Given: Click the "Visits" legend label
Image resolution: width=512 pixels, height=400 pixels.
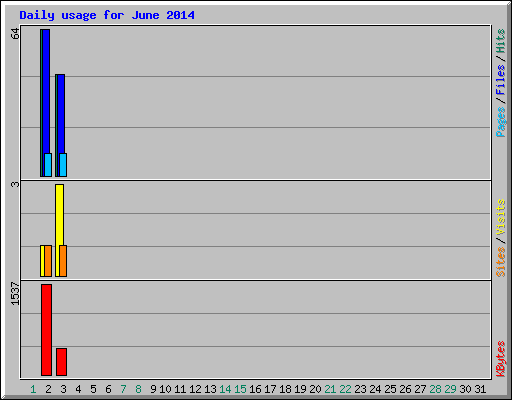Looking at the screenshot, I should [500, 217].
